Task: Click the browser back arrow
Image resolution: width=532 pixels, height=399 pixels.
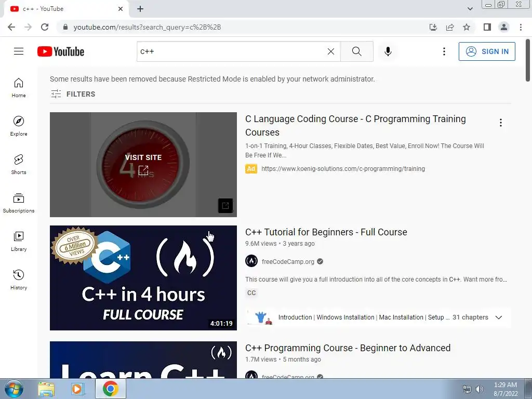Action: pos(11,27)
